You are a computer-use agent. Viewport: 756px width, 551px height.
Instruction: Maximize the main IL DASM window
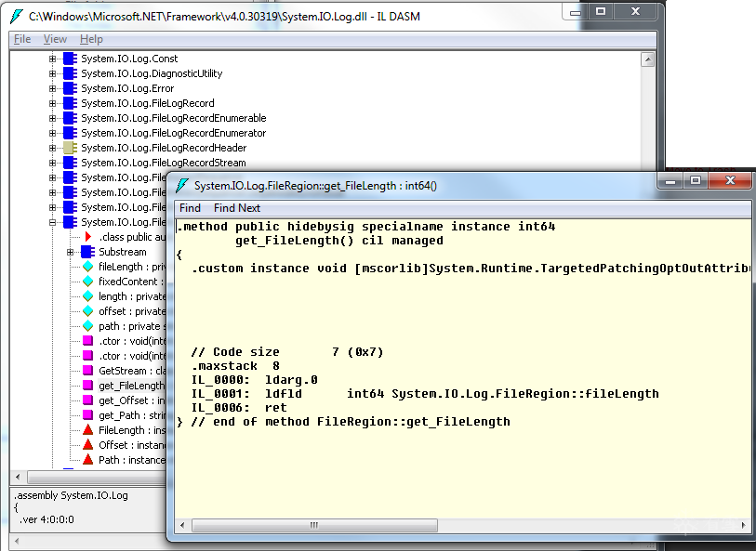tap(601, 11)
